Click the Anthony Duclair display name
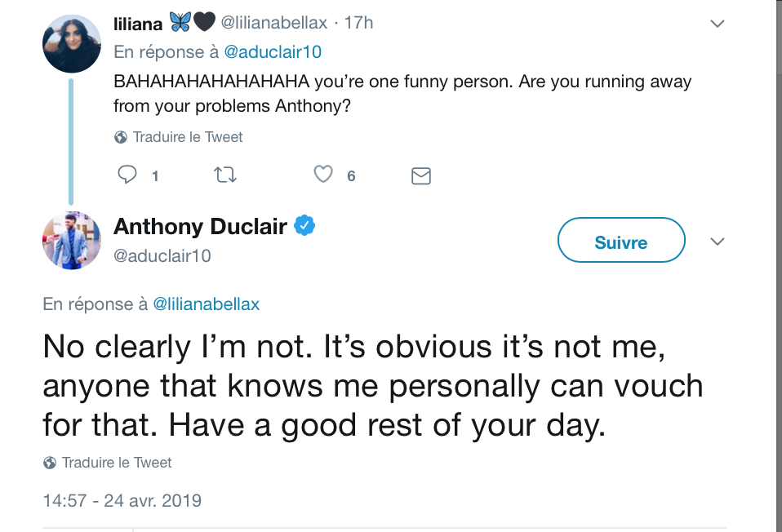The height and width of the screenshot is (532, 782). pyautogui.click(x=201, y=226)
